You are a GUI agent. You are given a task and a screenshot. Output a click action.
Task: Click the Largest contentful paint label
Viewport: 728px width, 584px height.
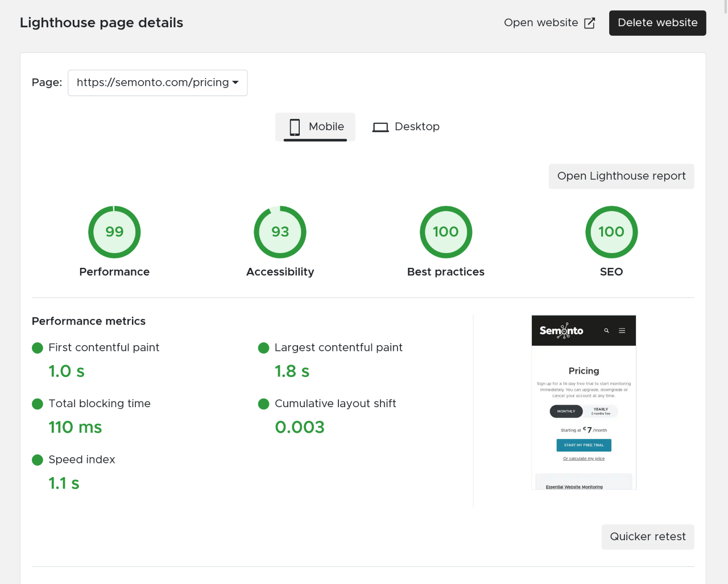tap(338, 347)
